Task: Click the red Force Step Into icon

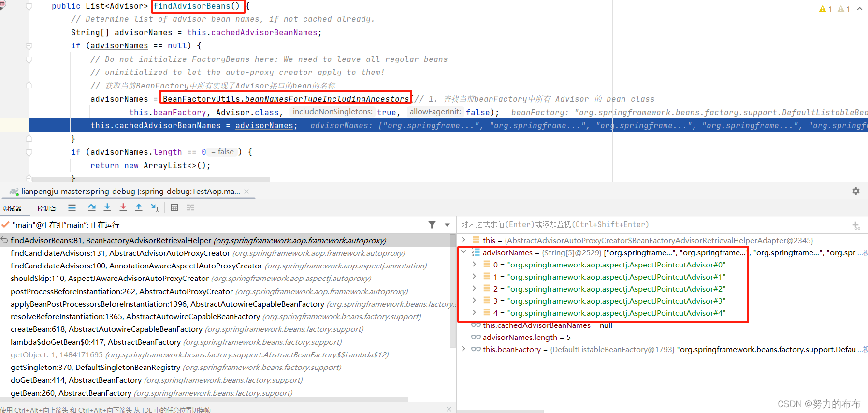Action: (x=123, y=207)
